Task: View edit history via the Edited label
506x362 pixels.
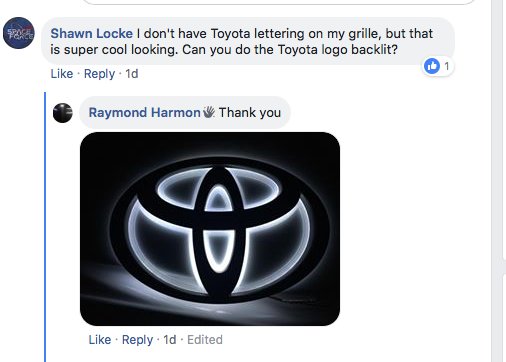Action: pos(205,340)
